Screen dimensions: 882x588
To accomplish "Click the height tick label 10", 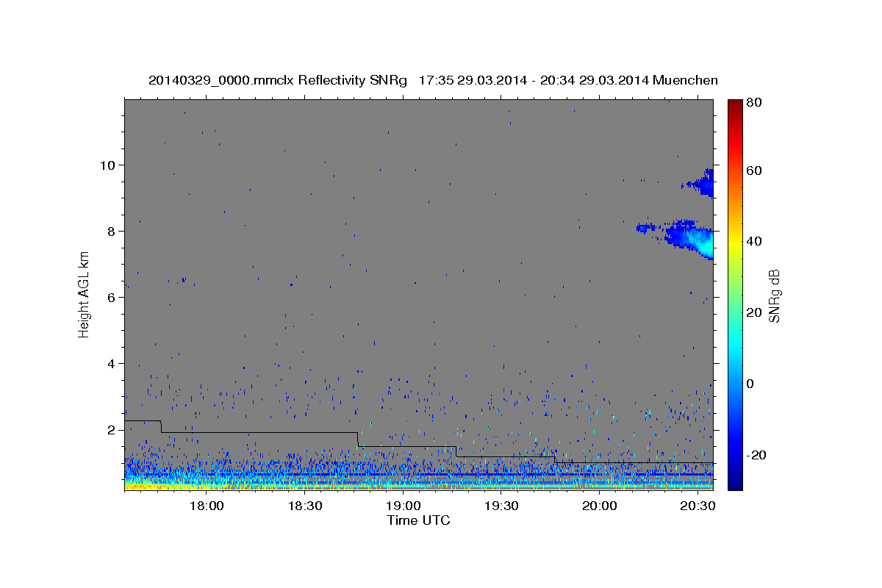I will [109, 165].
